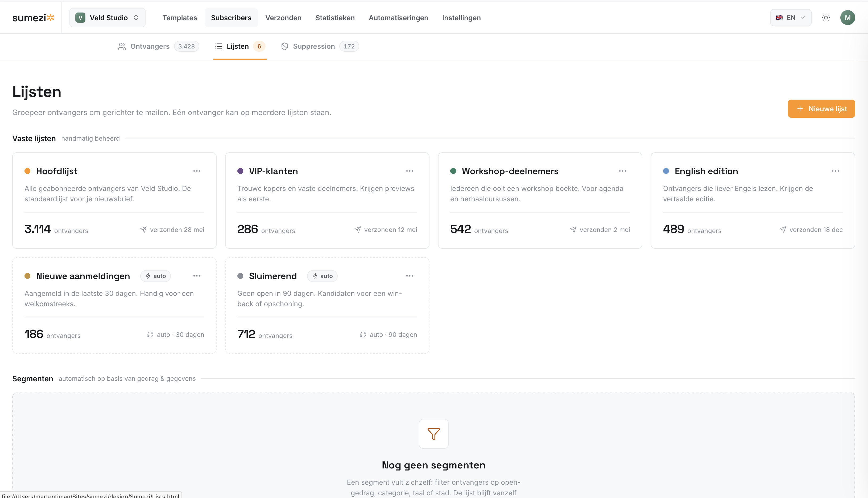Click the refresh icon by 'auto · 90 dagen'
This screenshot has height=498, width=868.
[x=363, y=334]
